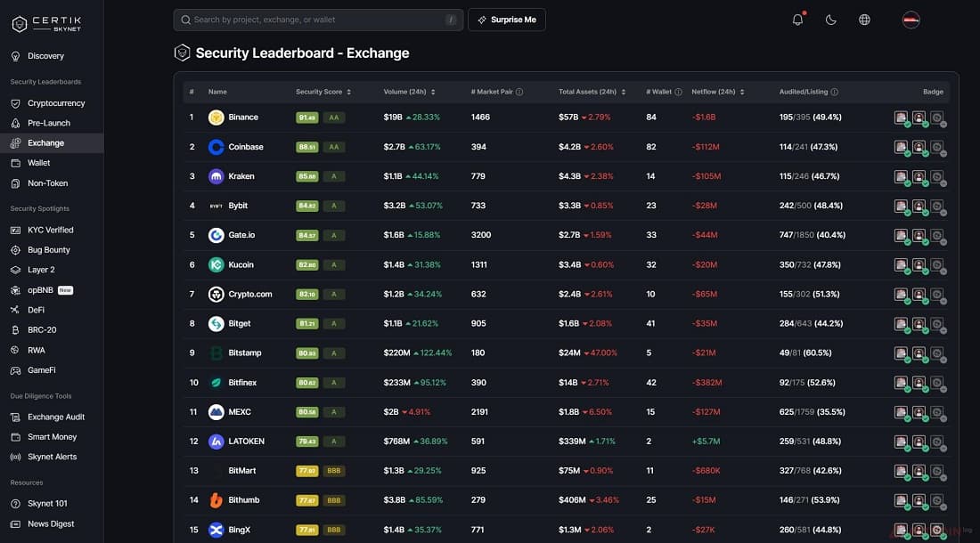
Task: Click the BingX logo icon
Action: tap(216, 530)
